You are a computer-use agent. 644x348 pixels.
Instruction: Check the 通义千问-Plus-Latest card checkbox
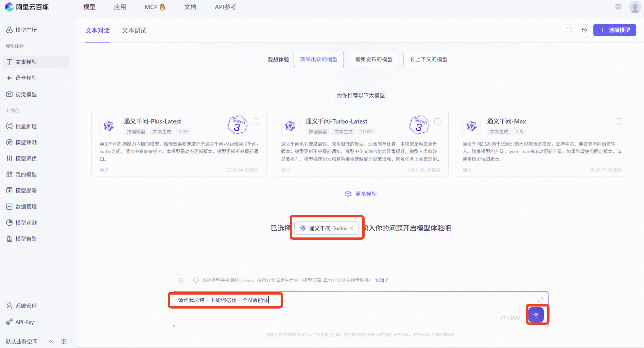click(256, 121)
